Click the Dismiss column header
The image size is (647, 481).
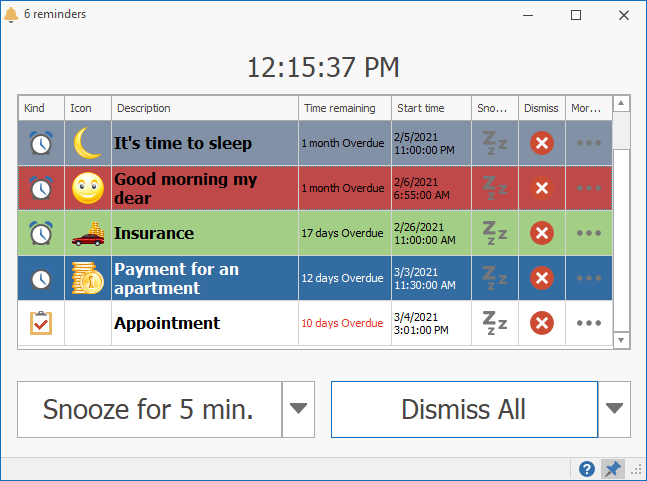point(541,108)
